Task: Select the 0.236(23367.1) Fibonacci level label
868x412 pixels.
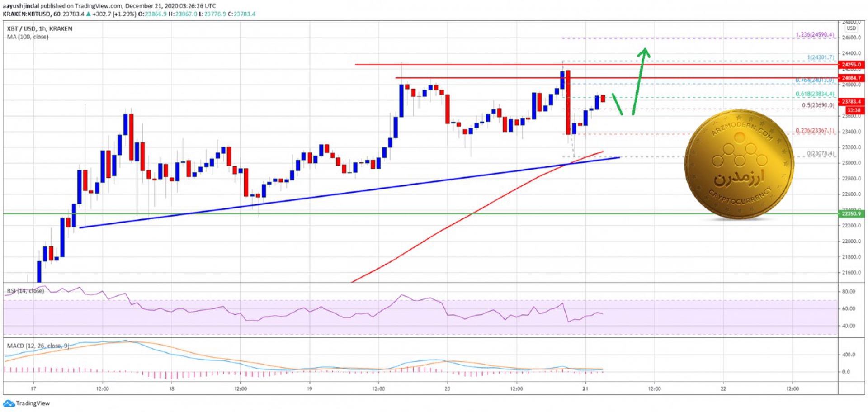Action: coord(815,131)
